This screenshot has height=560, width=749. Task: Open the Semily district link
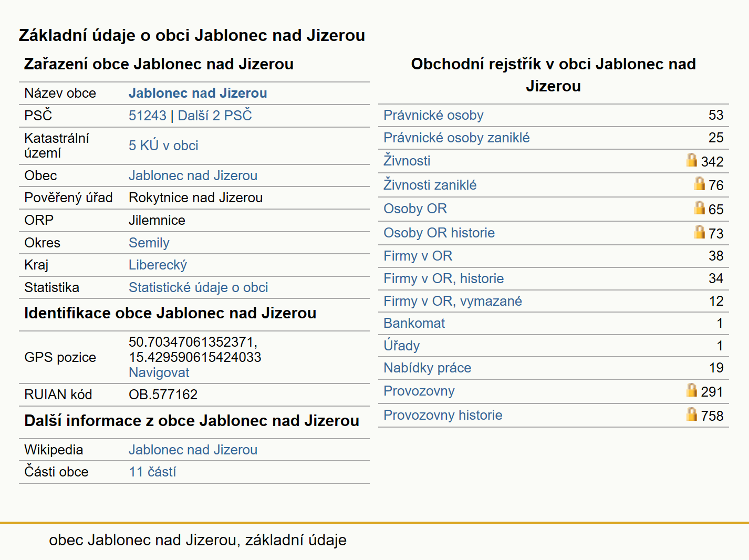[x=149, y=243]
